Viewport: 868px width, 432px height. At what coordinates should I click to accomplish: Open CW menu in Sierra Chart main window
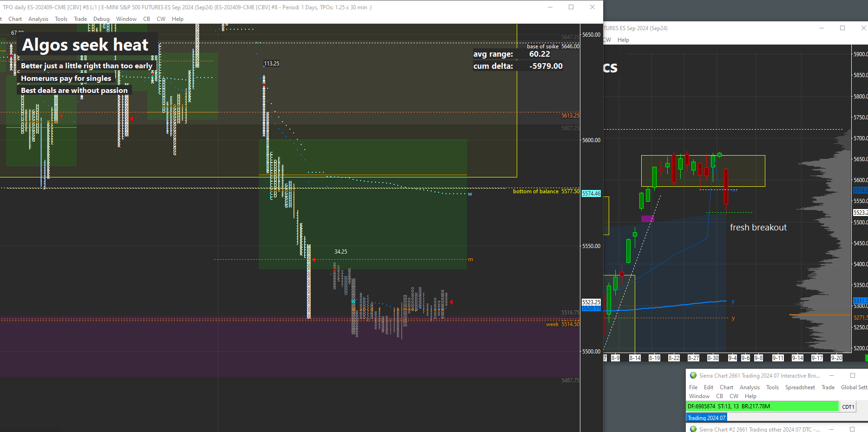coord(734,396)
